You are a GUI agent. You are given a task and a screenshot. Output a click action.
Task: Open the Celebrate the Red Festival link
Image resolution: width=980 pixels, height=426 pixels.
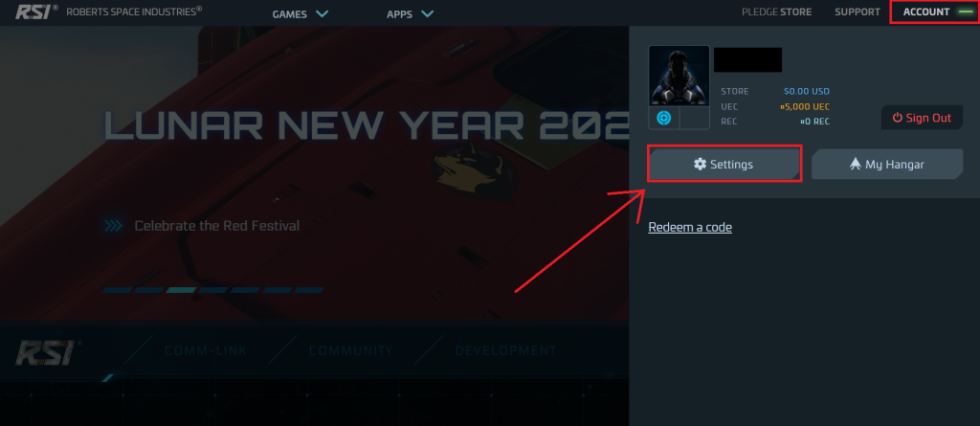tap(217, 226)
